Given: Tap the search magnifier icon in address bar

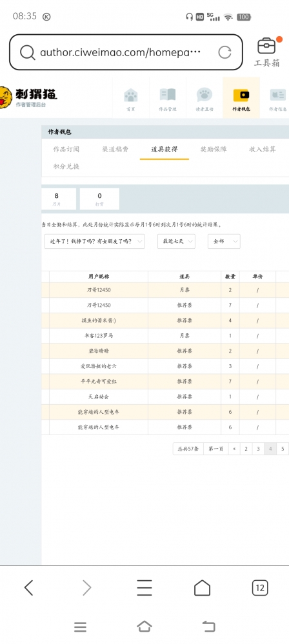Looking at the screenshot, I should (x=28, y=52).
